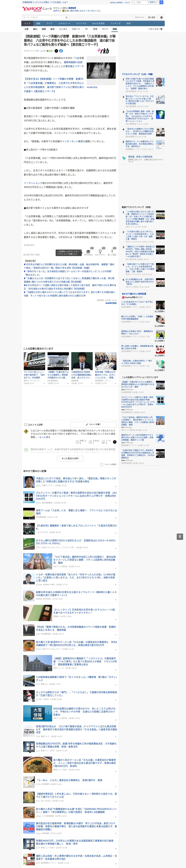Image resolution: width=186 pixels, height=868 pixels.
Task: Share the comment on X
Action: (114, 442)
